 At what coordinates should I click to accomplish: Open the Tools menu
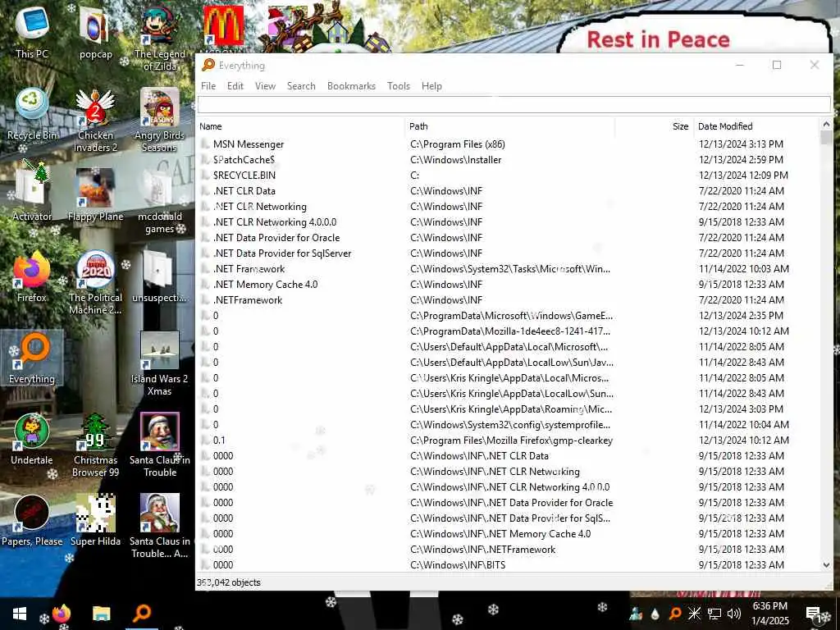click(x=399, y=85)
